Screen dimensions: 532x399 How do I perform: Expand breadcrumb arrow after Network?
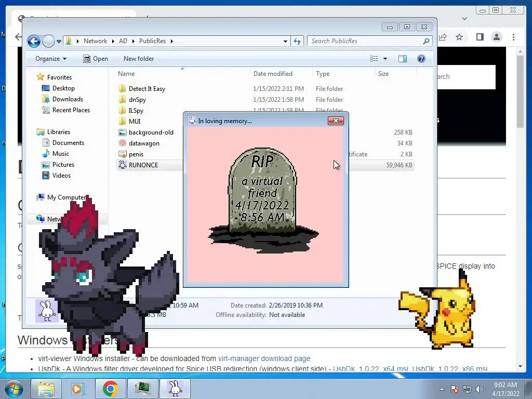tap(113, 41)
